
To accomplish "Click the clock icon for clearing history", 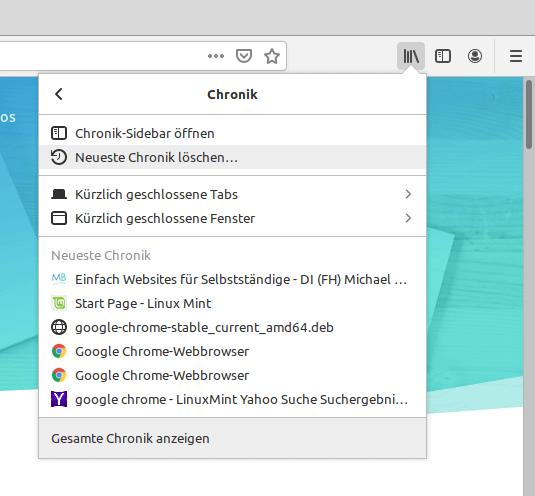I will pyautogui.click(x=59, y=157).
